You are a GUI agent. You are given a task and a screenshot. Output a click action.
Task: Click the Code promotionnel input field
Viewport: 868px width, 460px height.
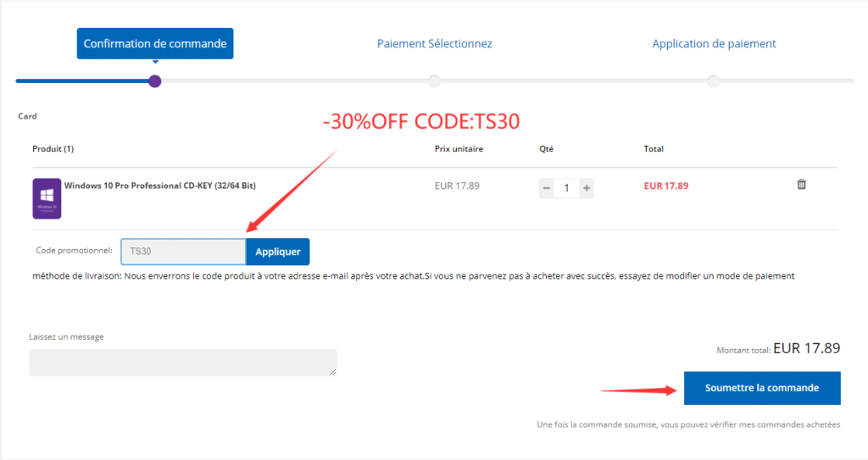183,252
